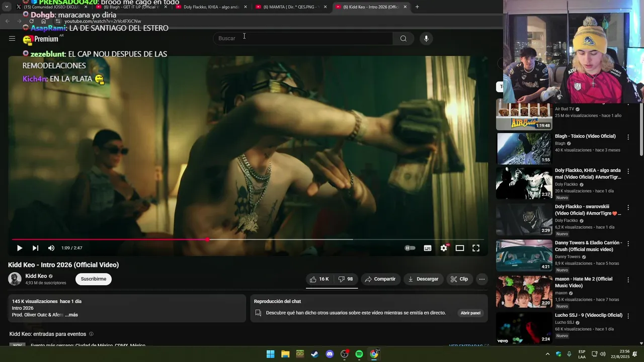Switch to the Blagh - GET IT UP tab
This screenshot has height=362, width=644.
131,7
